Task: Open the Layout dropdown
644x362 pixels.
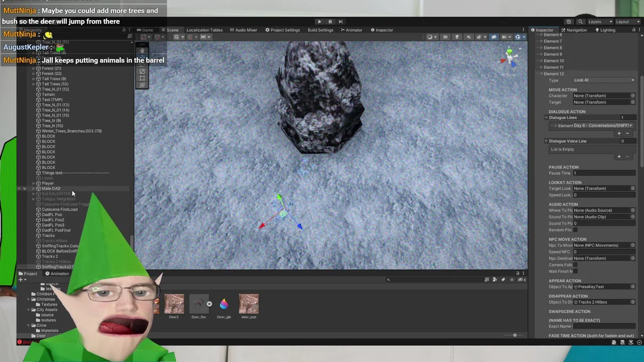Action: point(627,22)
